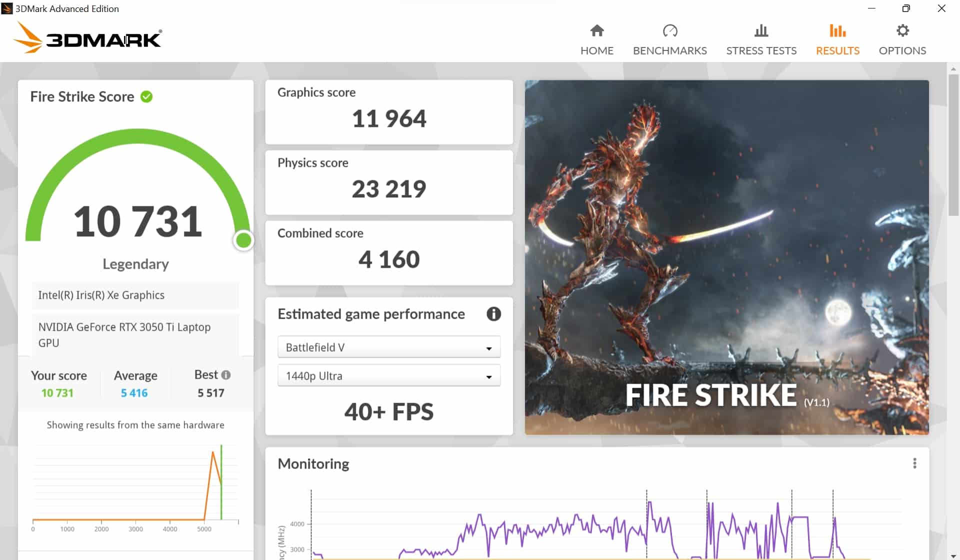The image size is (960, 560).
Task: Click scrollbar down arrow at bottom right
Action: tap(953, 556)
